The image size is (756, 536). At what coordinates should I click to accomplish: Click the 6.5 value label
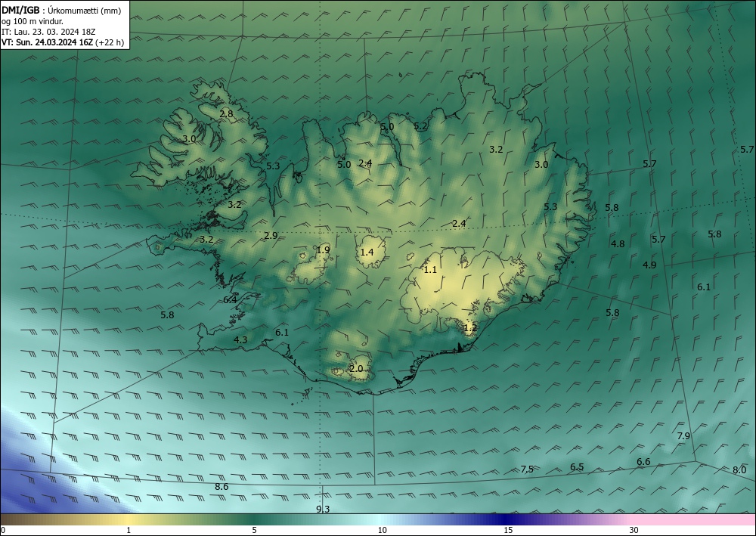point(577,467)
